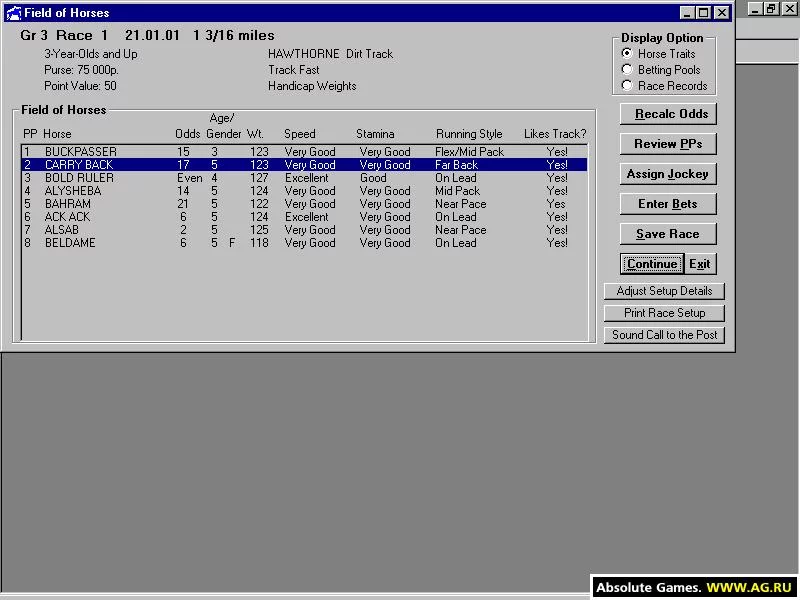Open Adjust Setup Details
The width and height of the screenshot is (800, 600).
pyautogui.click(x=664, y=291)
